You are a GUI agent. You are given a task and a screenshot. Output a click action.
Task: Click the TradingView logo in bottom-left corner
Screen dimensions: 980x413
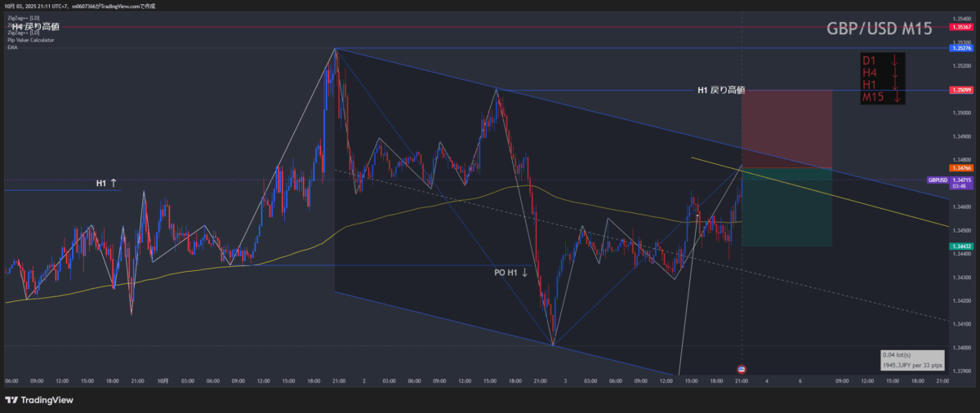point(39,400)
